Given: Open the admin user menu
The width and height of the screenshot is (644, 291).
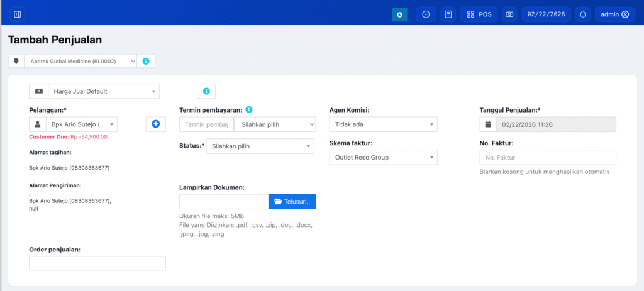Looking at the screenshot, I should point(614,14).
